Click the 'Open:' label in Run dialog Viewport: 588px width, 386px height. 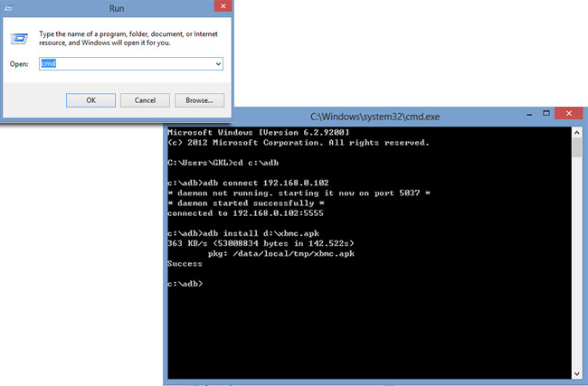tap(19, 64)
